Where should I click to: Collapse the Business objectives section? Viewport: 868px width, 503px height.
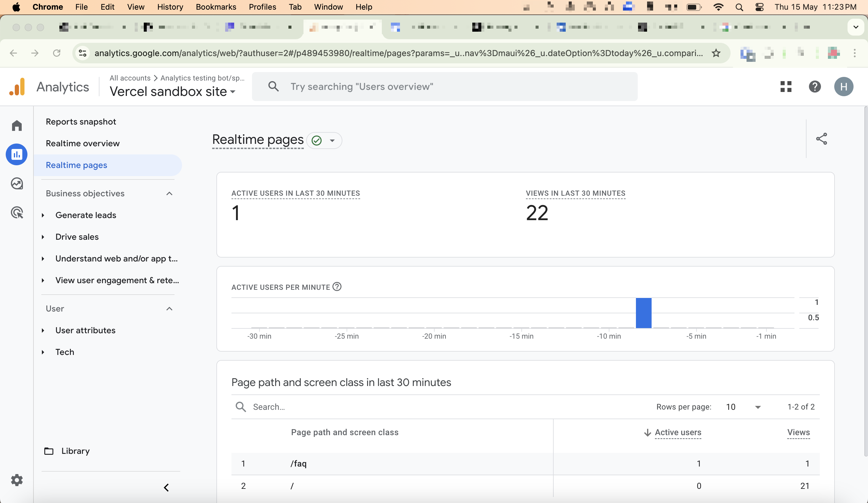pyautogui.click(x=169, y=193)
